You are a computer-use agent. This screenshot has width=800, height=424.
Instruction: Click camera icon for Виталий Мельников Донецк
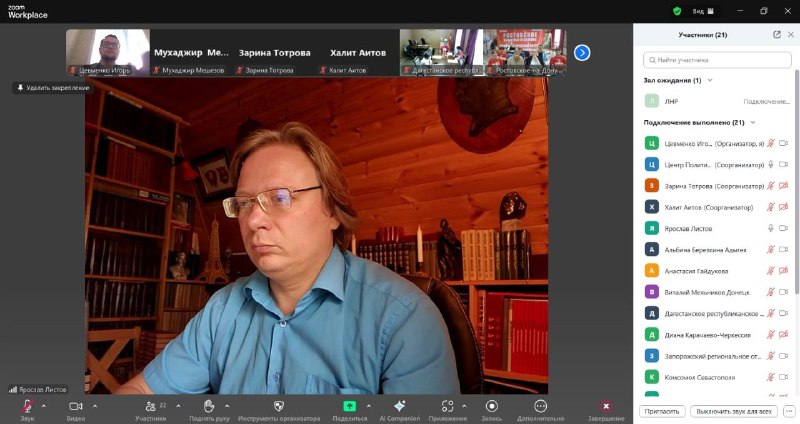tap(784, 292)
